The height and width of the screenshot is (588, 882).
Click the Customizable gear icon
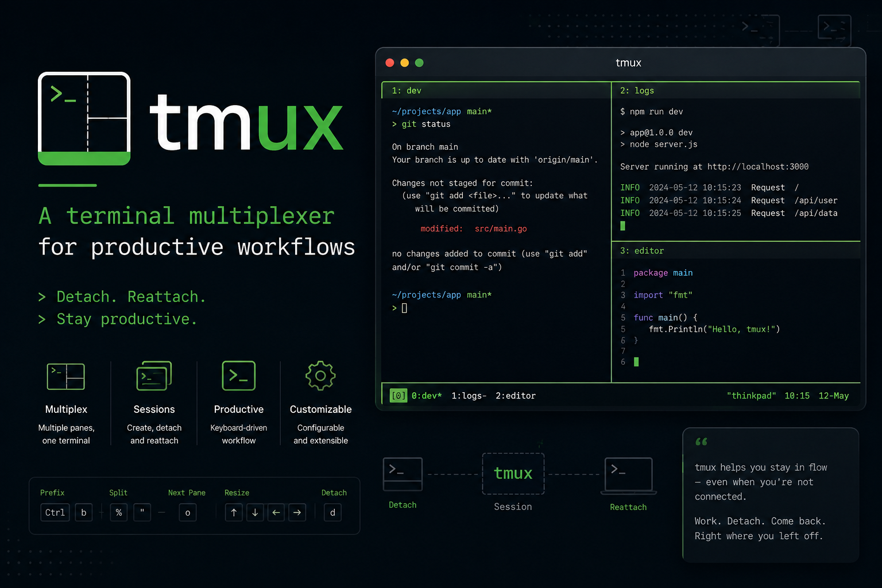320,376
